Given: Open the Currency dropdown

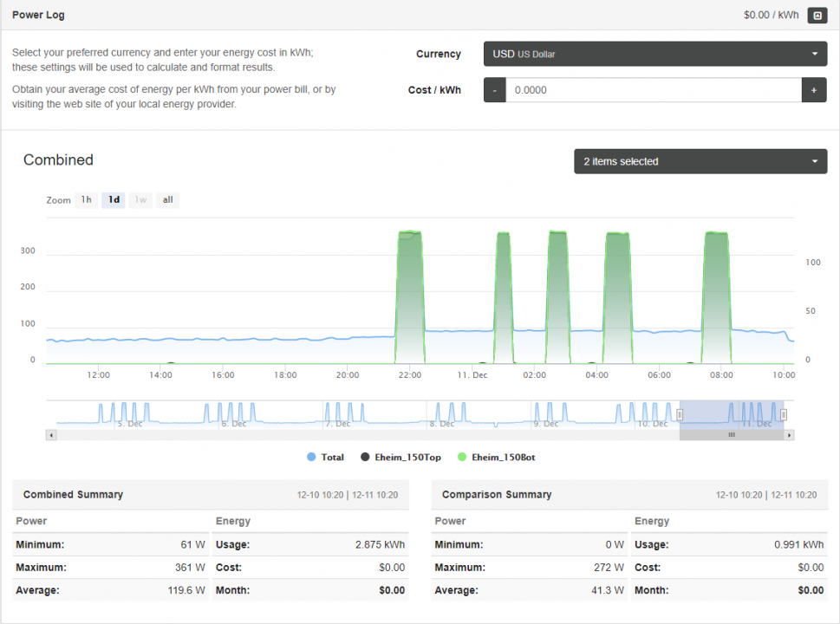Looking at the screenshot, I should pos(655,54).
